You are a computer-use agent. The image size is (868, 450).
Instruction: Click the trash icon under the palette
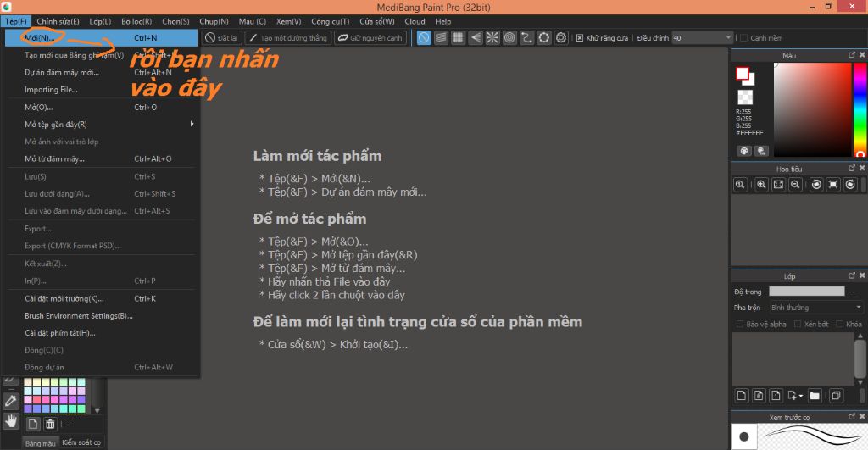50,424
